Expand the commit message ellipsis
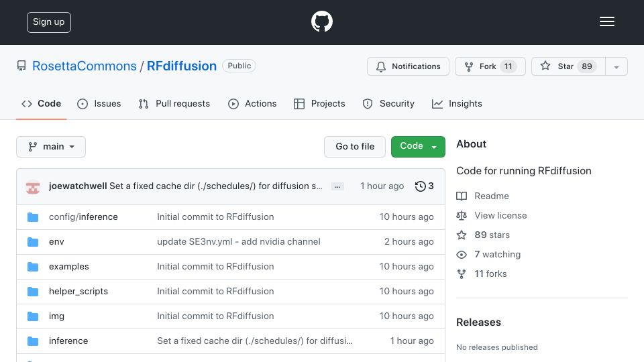 coord(337,187)
